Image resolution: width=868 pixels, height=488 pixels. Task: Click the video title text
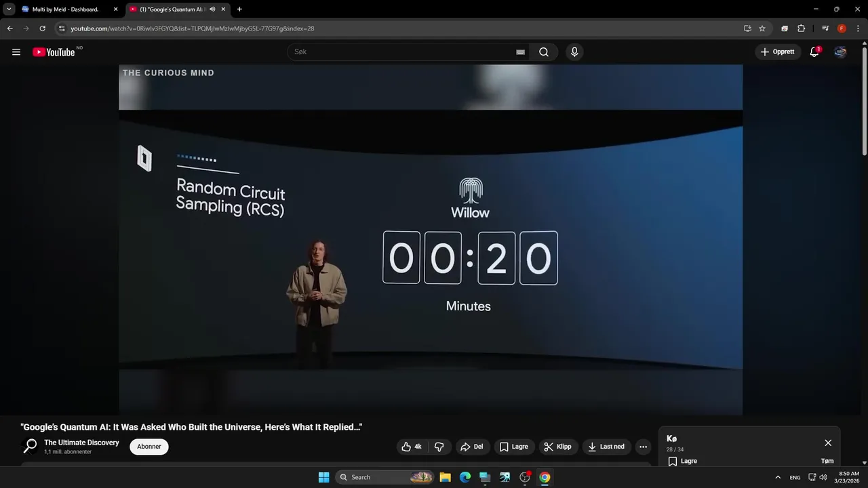coord(191,427)
